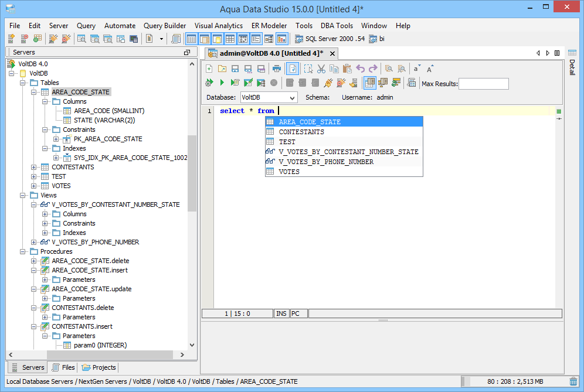Image resolution: width=584 pixels, height=392 pixels.
Task: Open a script file with the folder icon
Action: pos(222,69)
